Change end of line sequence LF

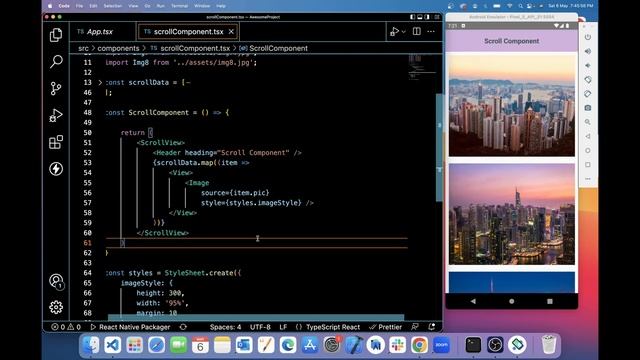(283, 327)
